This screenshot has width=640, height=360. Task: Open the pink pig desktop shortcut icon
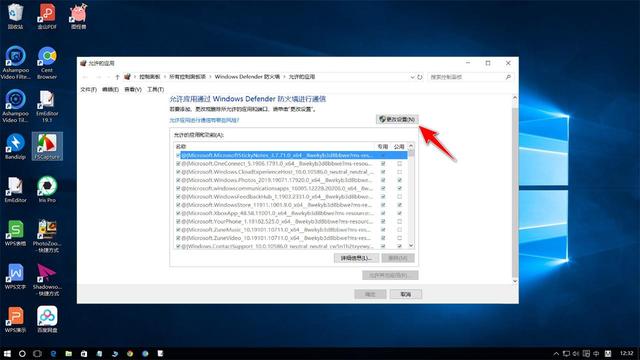(x=78, y=16)
